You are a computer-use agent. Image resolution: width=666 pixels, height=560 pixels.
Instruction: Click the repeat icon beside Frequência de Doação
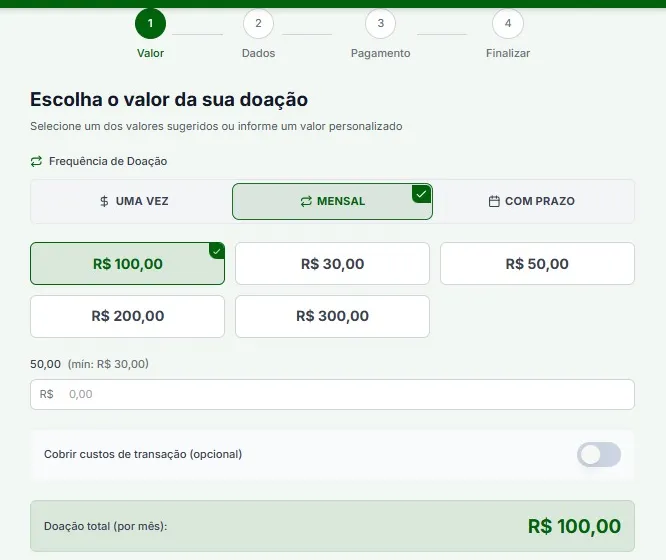[x=36, y=161]
